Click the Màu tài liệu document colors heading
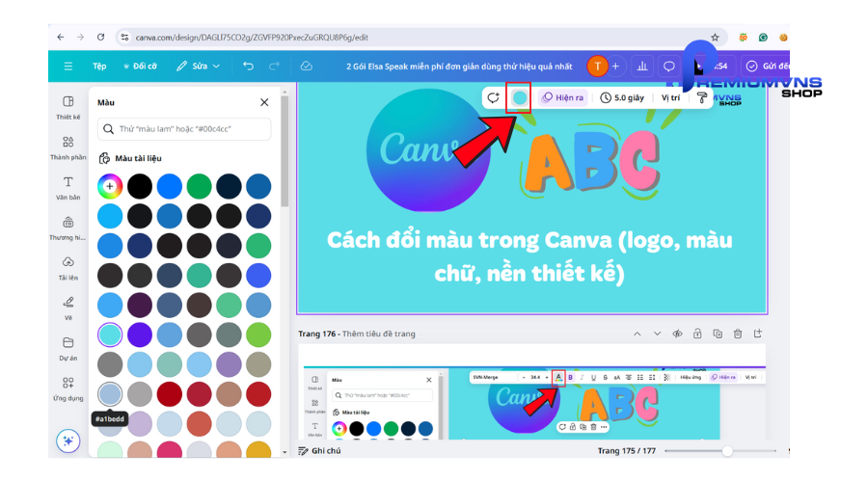The height and width of the screenshot is (482, 868). click(x=138, y=158)
